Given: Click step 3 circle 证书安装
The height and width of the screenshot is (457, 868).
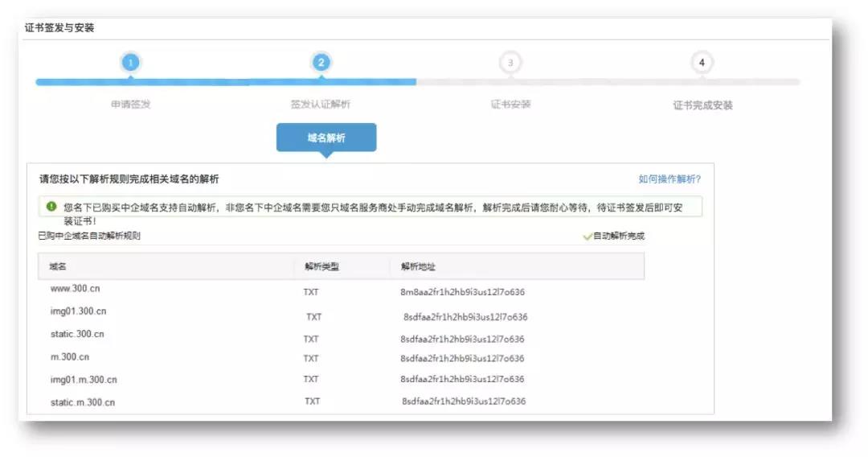Looking at the screenshot, I should pyautogui.click(x=510, y=63).
